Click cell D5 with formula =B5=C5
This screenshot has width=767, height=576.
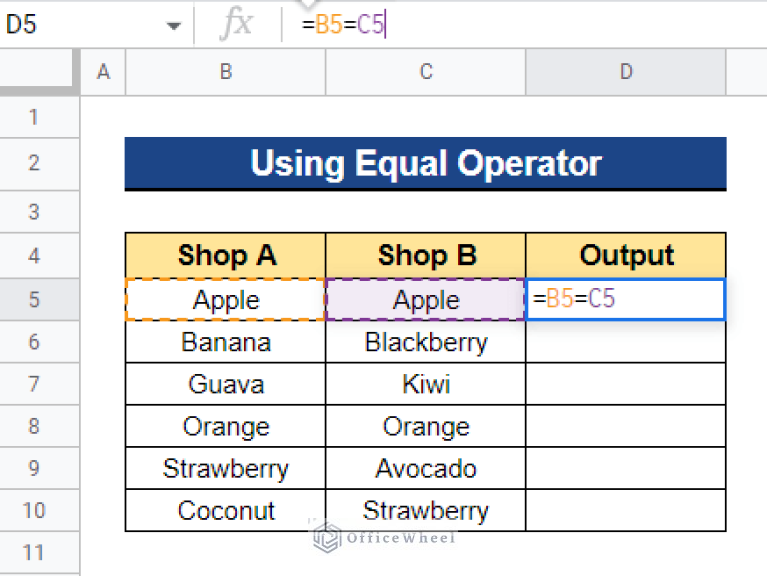point(626,300)
